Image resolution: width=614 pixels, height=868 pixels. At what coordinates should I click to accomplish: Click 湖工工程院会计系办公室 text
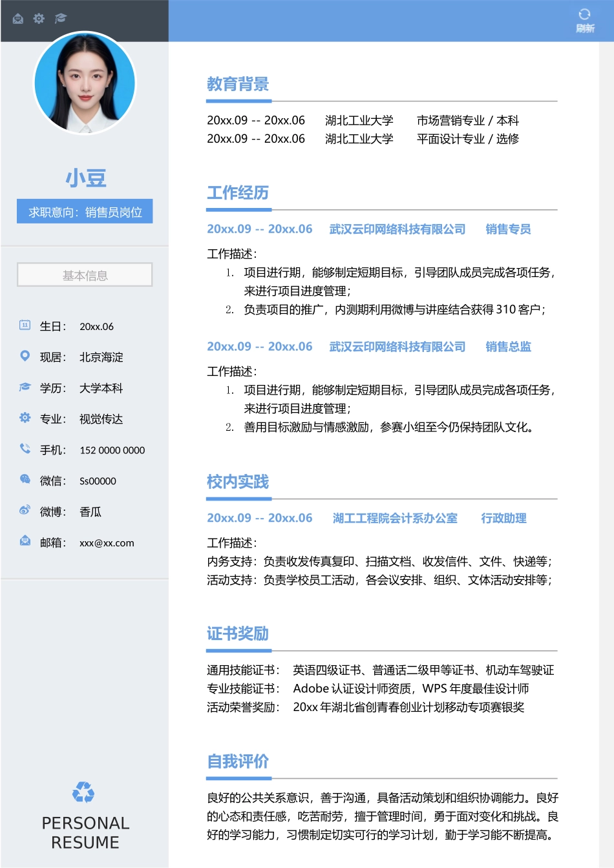[x=396, y=518]
